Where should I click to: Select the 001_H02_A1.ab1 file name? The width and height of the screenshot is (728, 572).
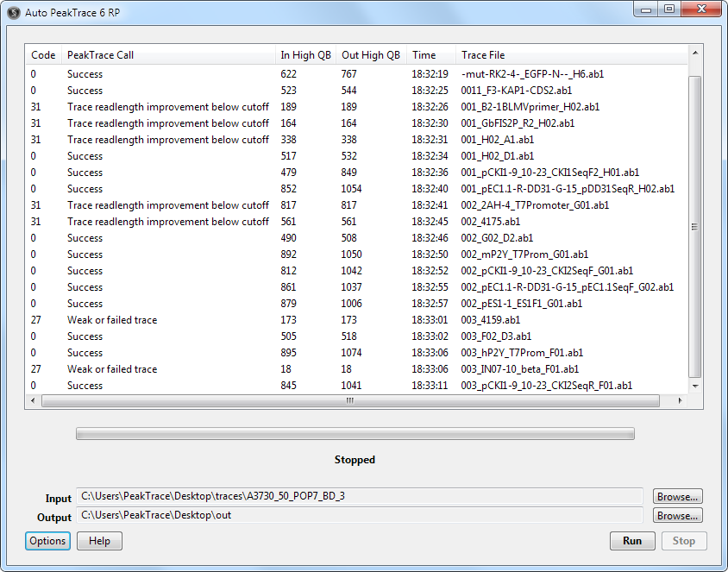click(x=497, y=140)
